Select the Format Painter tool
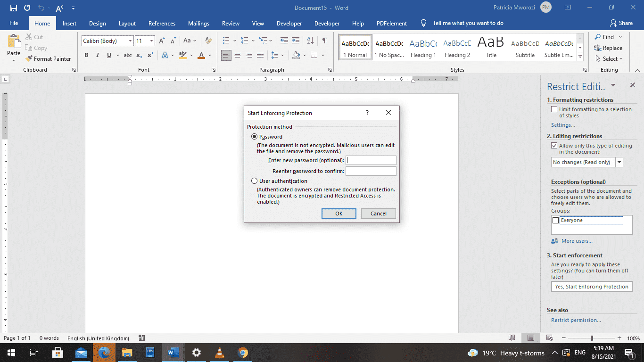Viewport: 644px width, 362px height. click(x=49, y=58)
